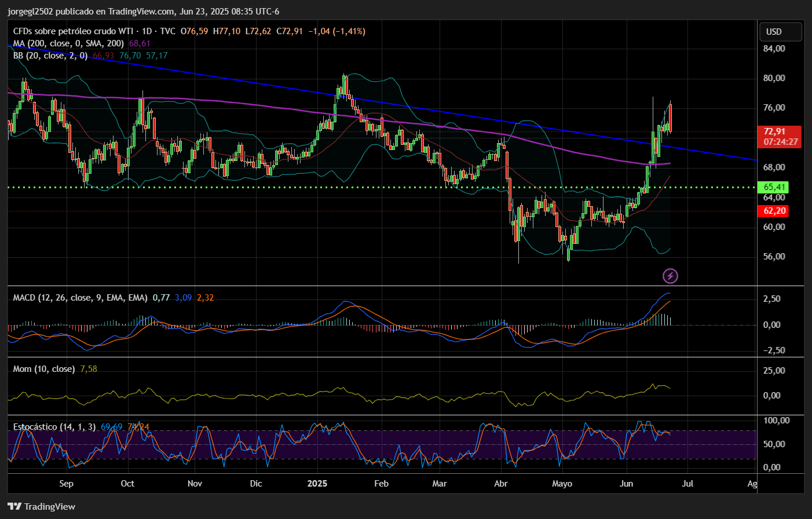Click the MACD histogram value 0,77
This screenshot has width=812, height=519.
click(x=161, y=298)
